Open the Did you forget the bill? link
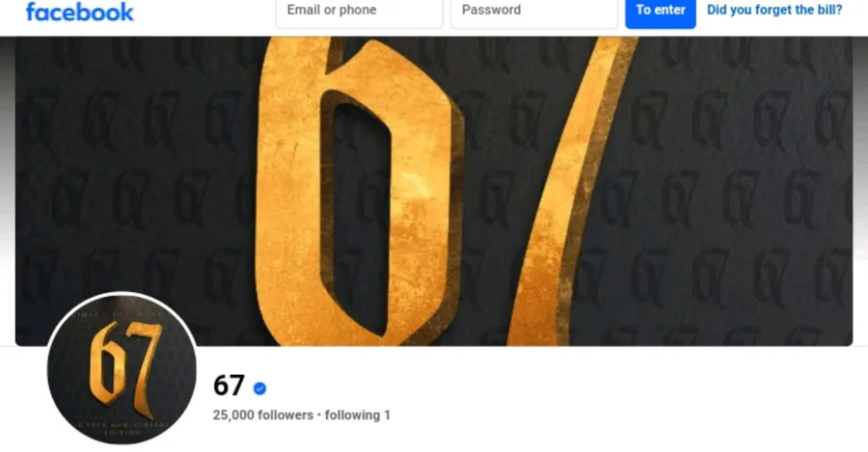The width and height of the screenshot is (868, 452). (774, 10)
